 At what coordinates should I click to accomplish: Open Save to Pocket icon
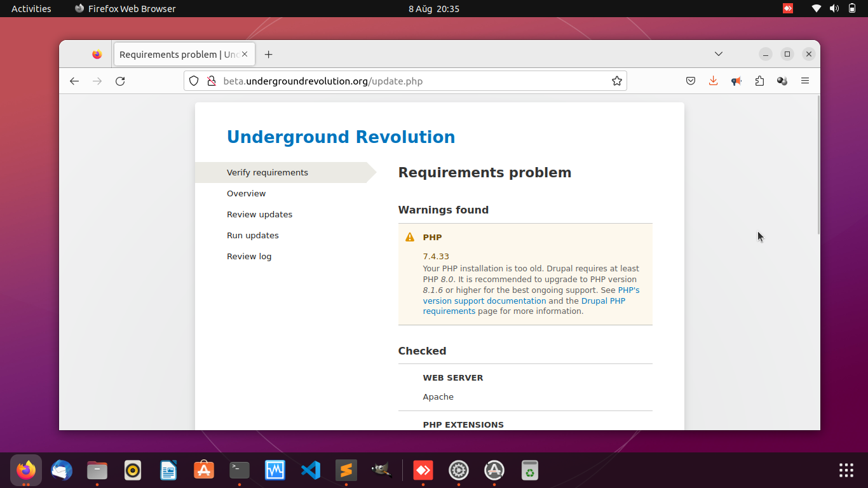pyautogui.click(x=691, y=81)
